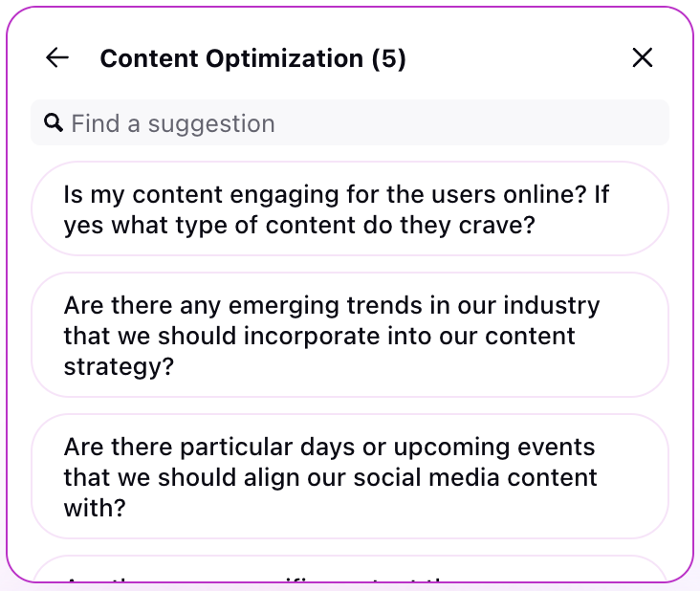Choose the emerging trends in our industry suggestion
This screenshot has width=700, height=591.
[x=350, y=335]
